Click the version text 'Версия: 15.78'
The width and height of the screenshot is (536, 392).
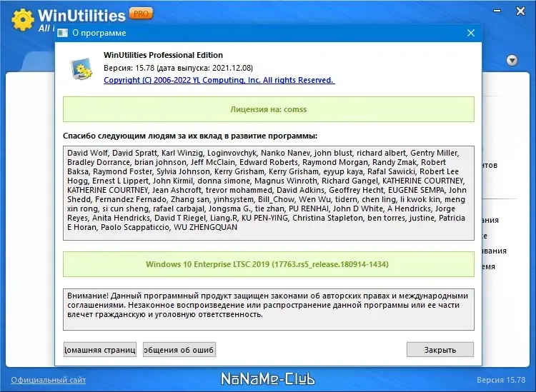pos(129,68)
